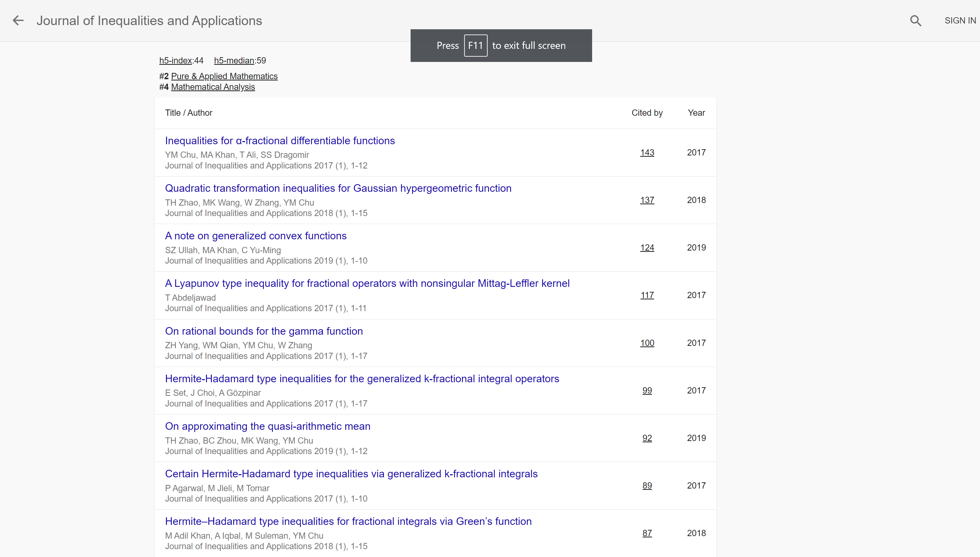
Task: Open the h5-index link
Action: 176,60
